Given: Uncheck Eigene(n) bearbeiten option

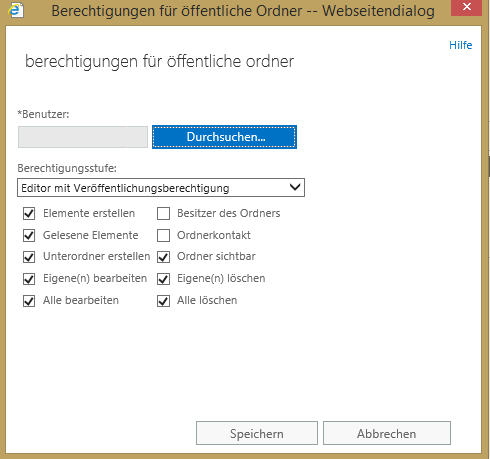Looking at the screenshot, I should click(29, 279).
